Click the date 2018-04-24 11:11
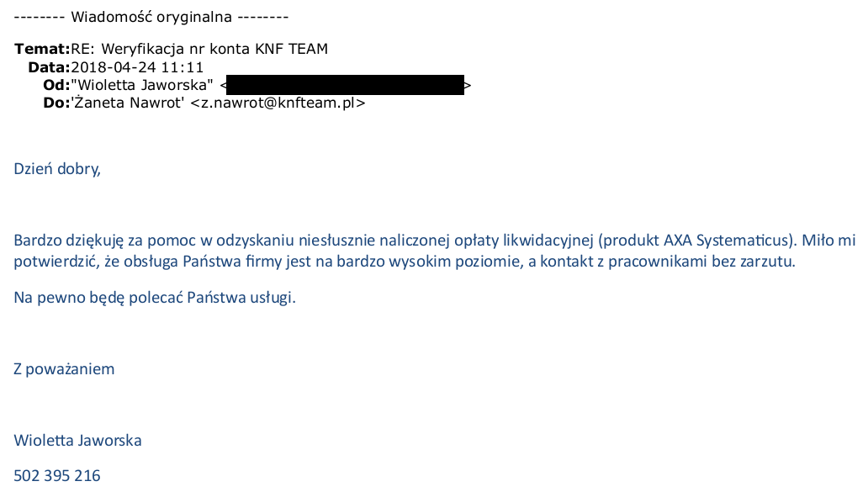Image resolution: width=868 pixels, height=492 pixels. pos(137,67)
